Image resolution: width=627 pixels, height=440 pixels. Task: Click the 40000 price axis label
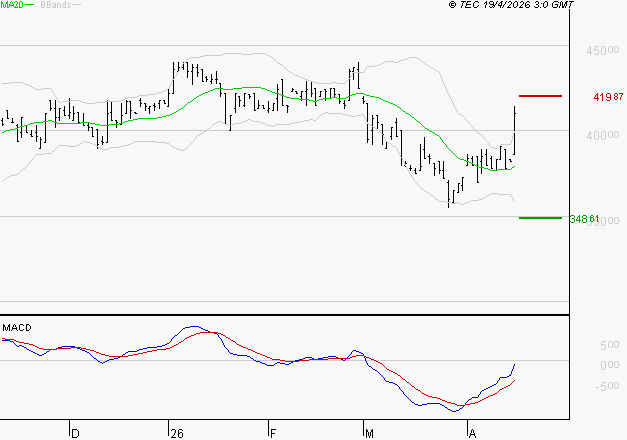coord(603,136)
